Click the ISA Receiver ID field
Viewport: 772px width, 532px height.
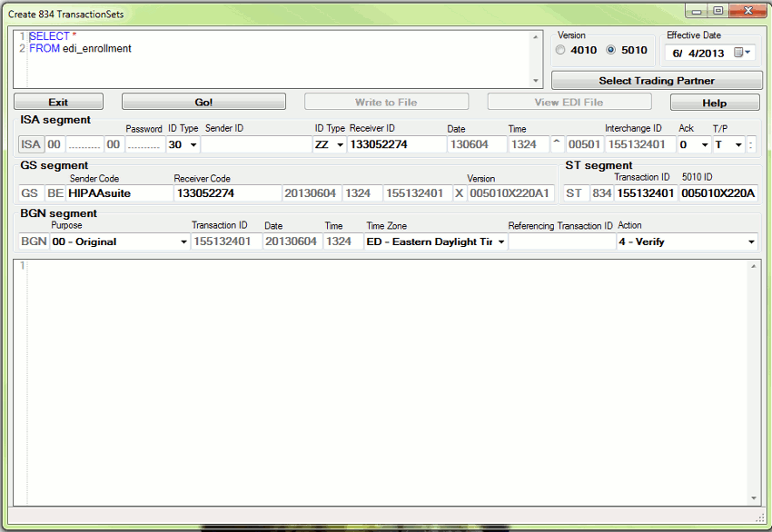(395, 145)
